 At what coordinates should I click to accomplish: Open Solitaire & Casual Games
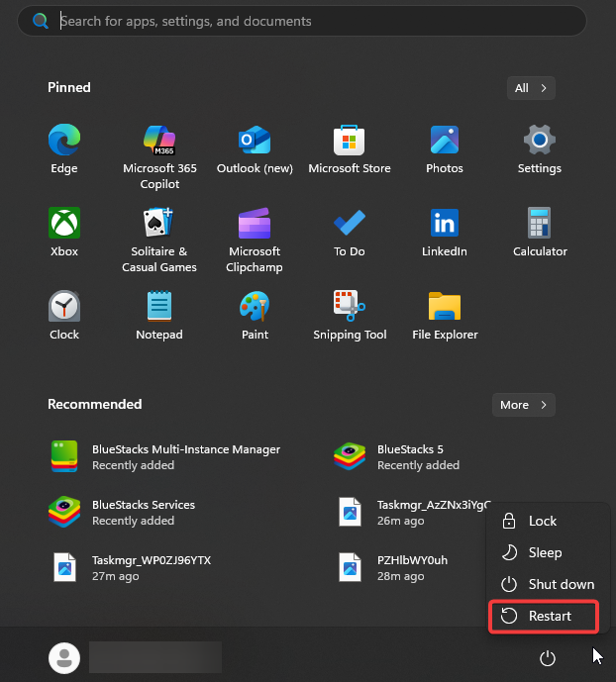pyautogui.click(x=159, y=241)
